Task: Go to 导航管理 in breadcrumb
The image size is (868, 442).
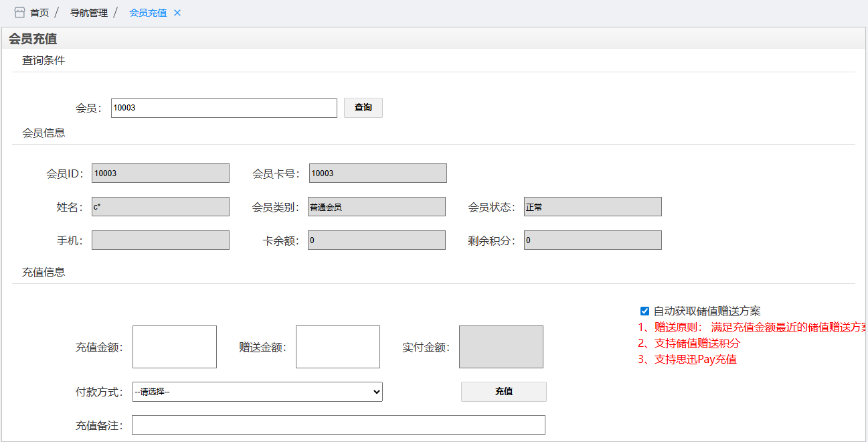Action: pyautogui.click(x=88, y=13)
